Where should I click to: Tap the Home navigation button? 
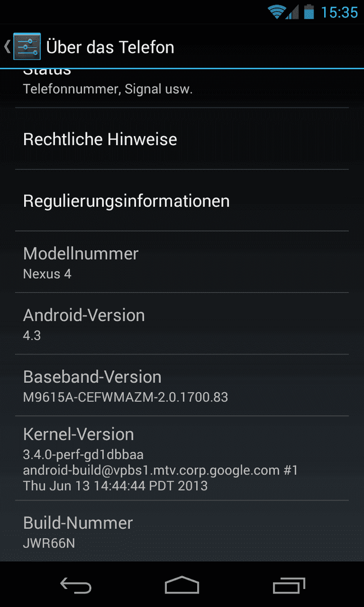point(182,585)
